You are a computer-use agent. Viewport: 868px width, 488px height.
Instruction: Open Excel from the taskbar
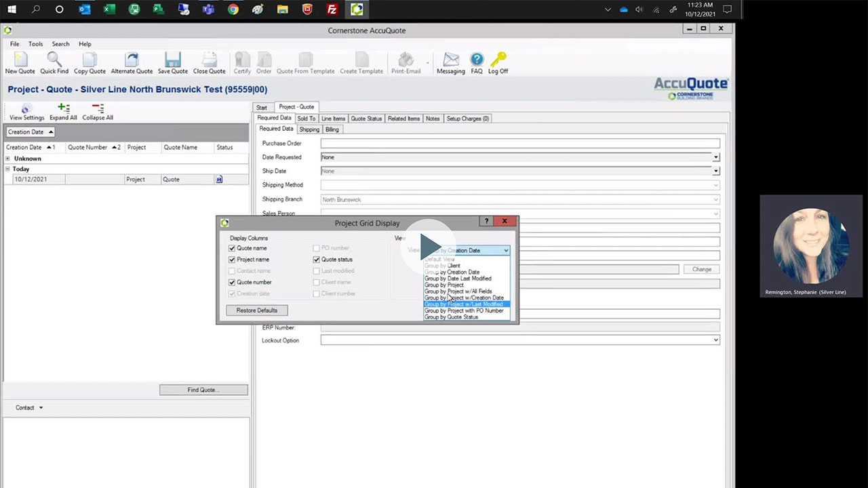coord(109,9)
